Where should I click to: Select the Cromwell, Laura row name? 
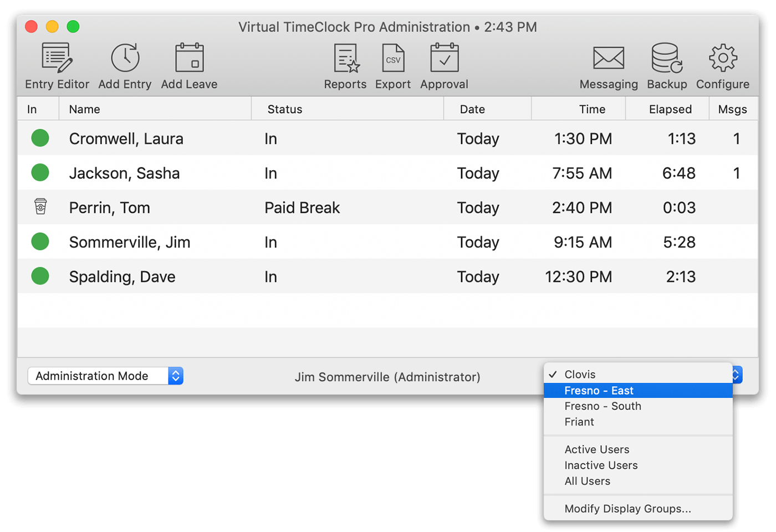pos(126,139)
